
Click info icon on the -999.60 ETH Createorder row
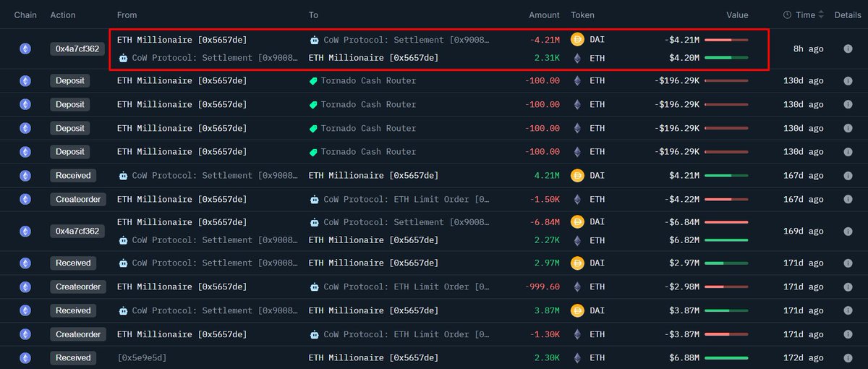coord(848,287)
